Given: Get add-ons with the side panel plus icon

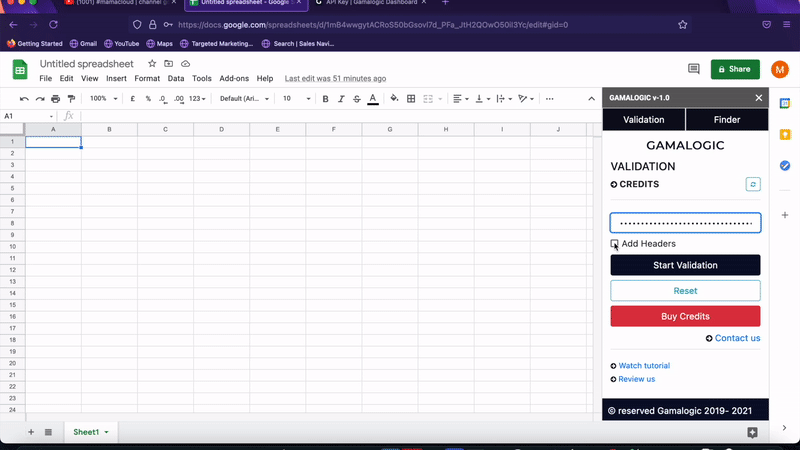Looking at the screenshot, I should pyautogui.click(x=785, y=215).
